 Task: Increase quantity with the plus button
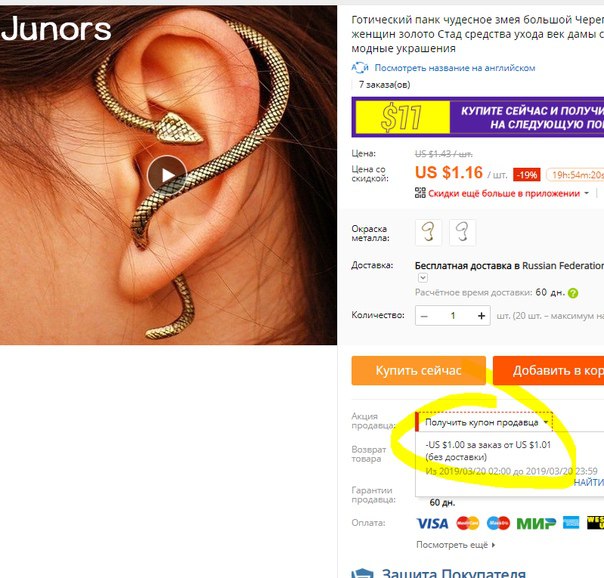click(481, 316)
